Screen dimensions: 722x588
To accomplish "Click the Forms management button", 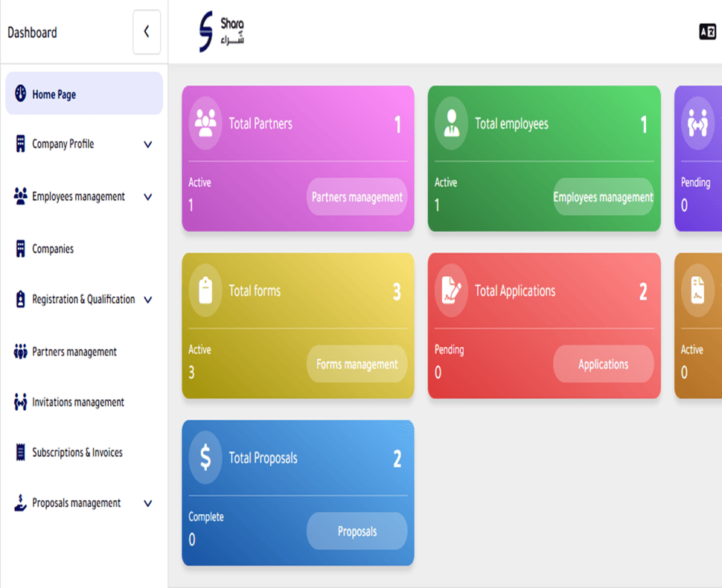I will click(x=357, y=364).
